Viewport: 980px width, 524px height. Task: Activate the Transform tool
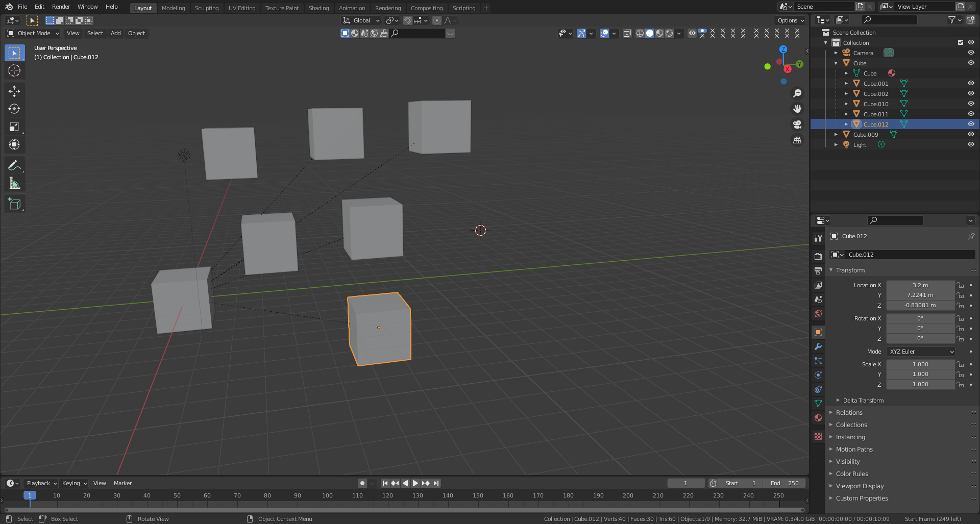tap(14, 144)
